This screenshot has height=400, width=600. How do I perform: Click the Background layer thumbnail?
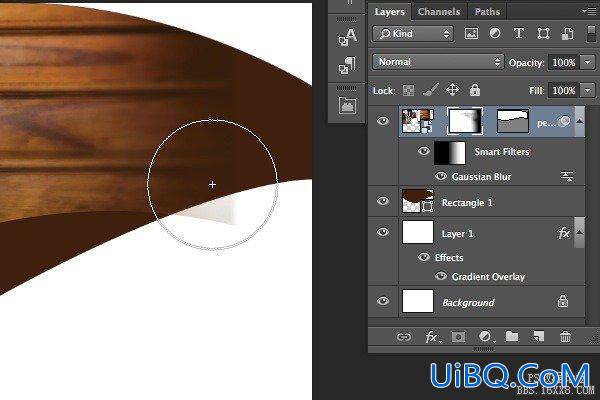pos(418,301)
